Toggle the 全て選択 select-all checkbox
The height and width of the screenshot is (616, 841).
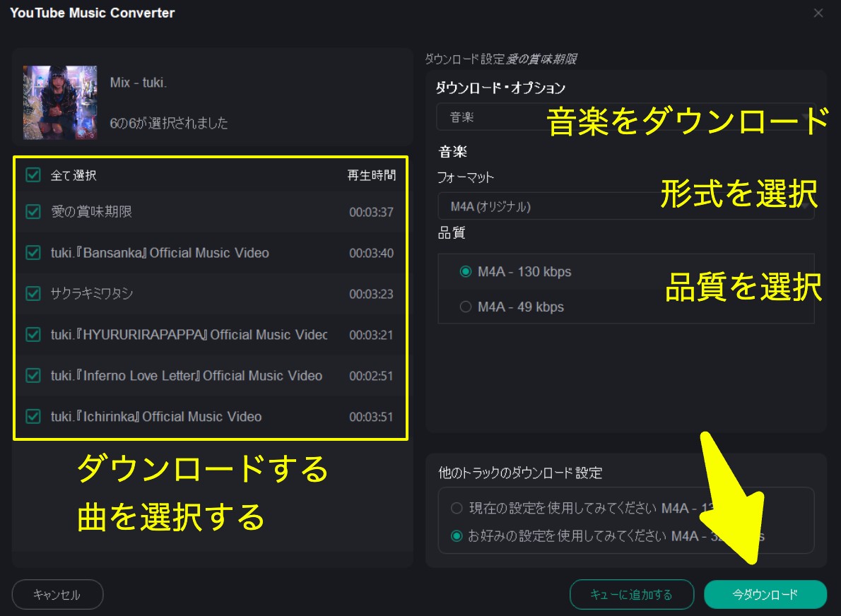click(33, 174)
